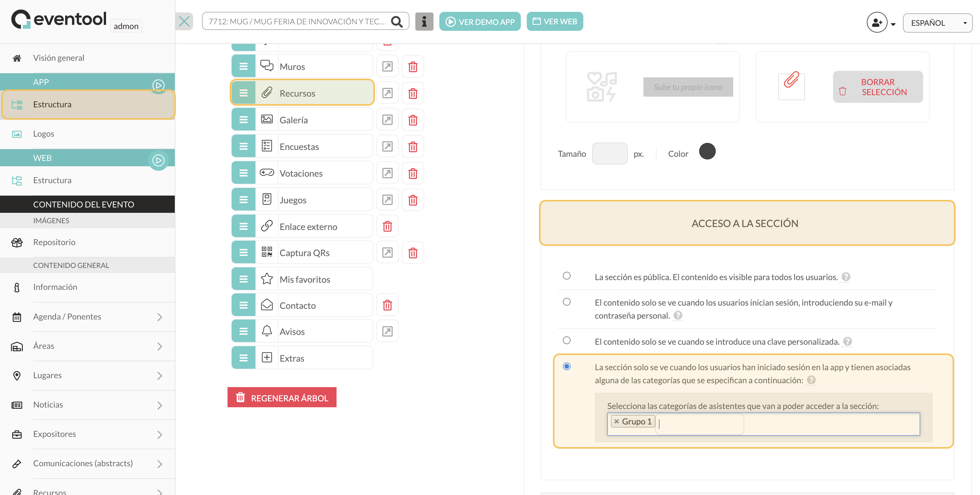Expand the Noticias submenu chevron
Viewport: 980px width, 495px height.
tap(160, 405)
